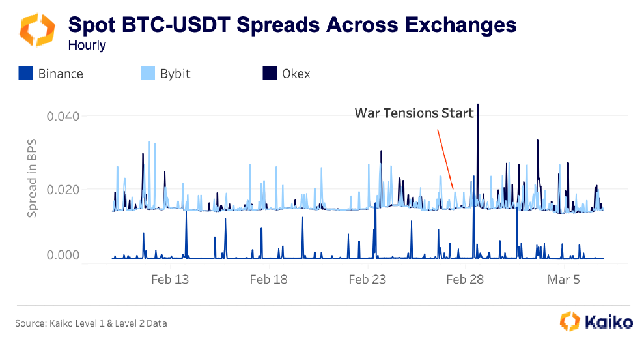The image size is (644, 339).
Task: Click the 'Hourly' subtitle
Action: (87, 46)
